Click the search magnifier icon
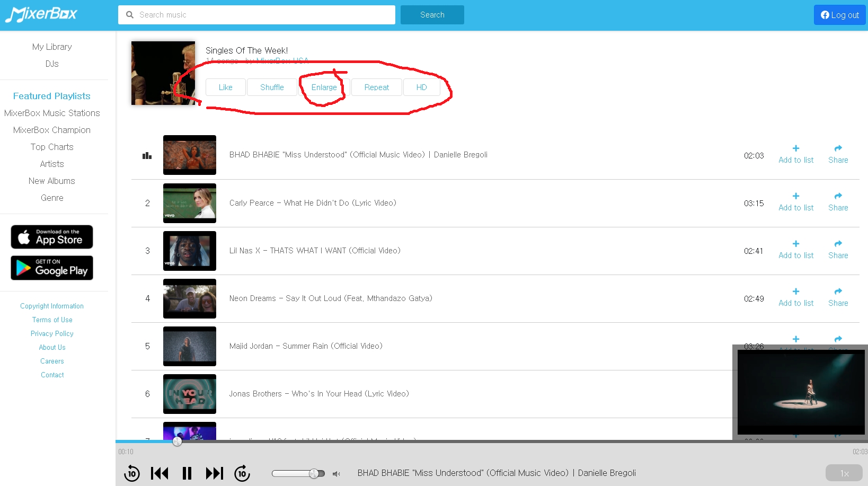Screen dimensions: 868x486 tap(129, 15)
